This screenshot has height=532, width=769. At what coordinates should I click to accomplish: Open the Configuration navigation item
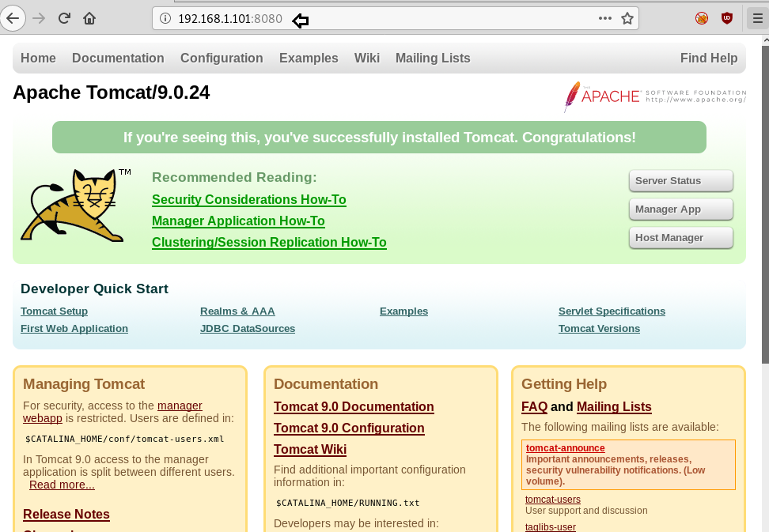point(222,58)
